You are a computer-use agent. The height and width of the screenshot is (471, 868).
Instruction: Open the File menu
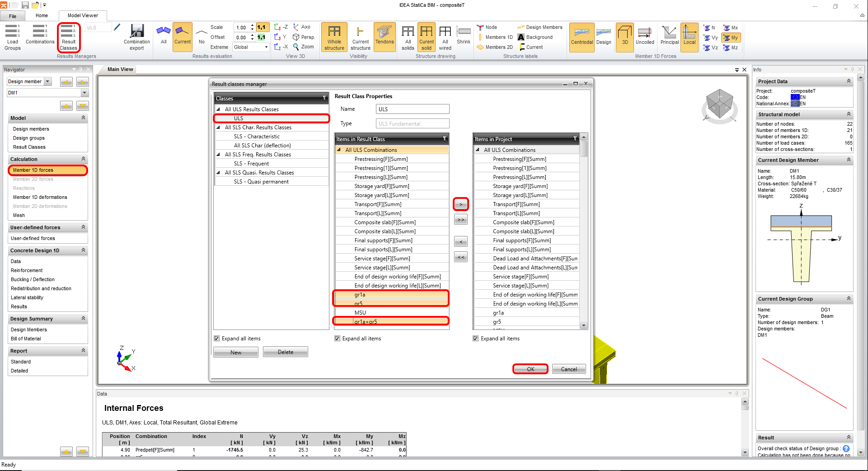click(13, 16)
